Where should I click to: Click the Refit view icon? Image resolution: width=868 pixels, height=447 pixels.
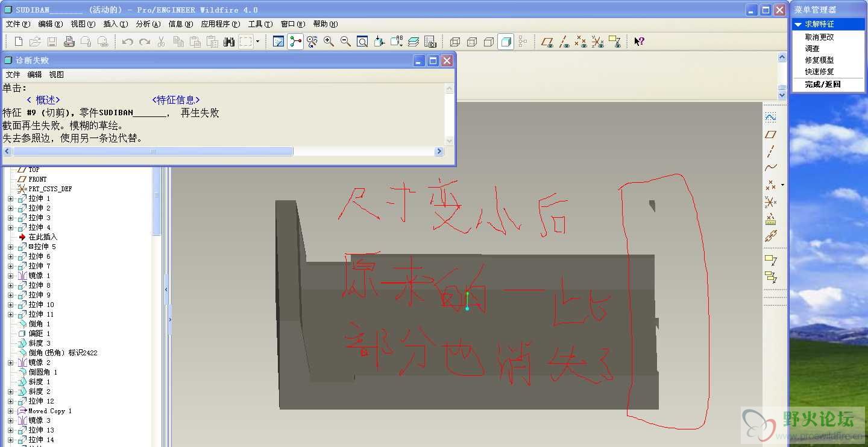362,42
